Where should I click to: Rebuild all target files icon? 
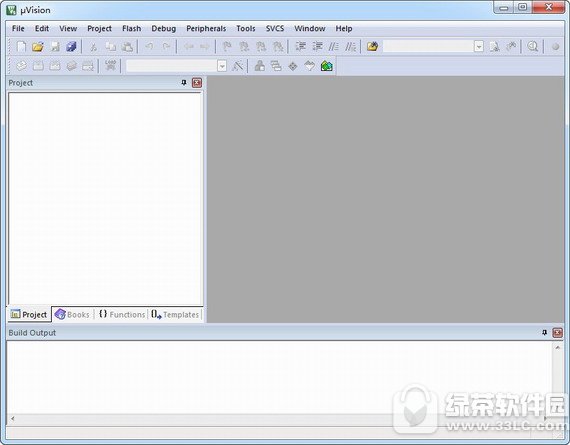55,66
